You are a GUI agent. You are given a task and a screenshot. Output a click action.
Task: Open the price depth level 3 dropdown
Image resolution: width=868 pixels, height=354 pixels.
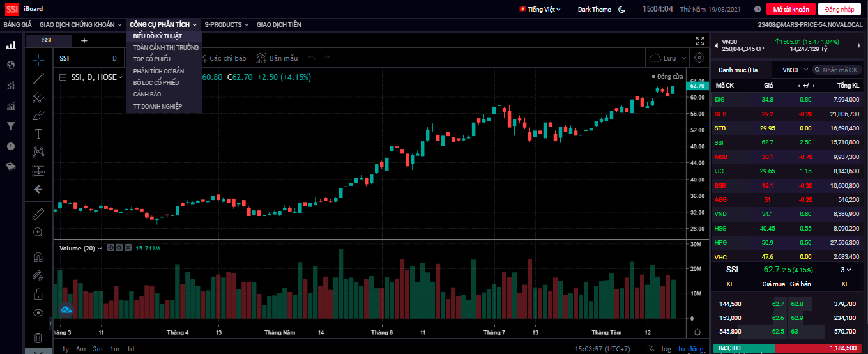(x=846, y=270)
